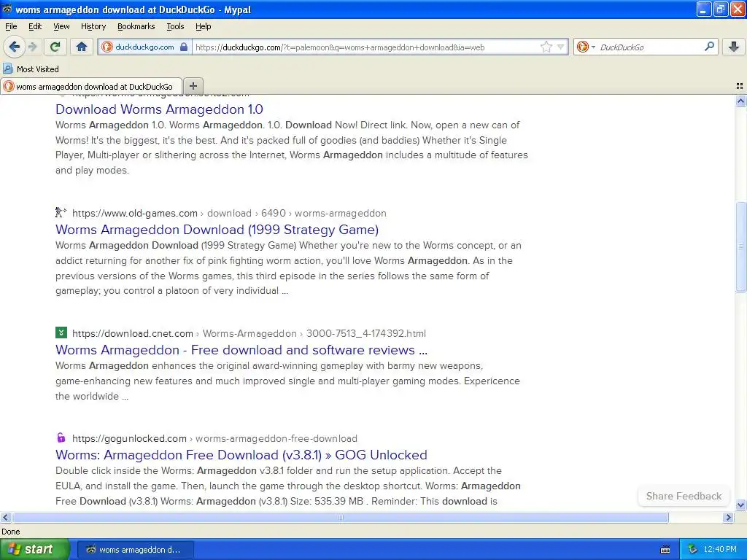Click the old-games.com favicon
This screenshot has height=560, width=747.
click(61, 212)
